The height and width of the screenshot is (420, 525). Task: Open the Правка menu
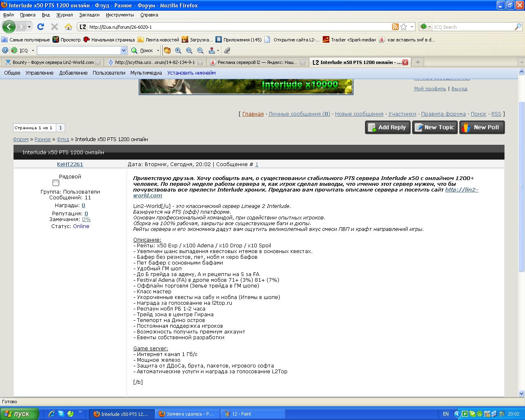[28, 15]
